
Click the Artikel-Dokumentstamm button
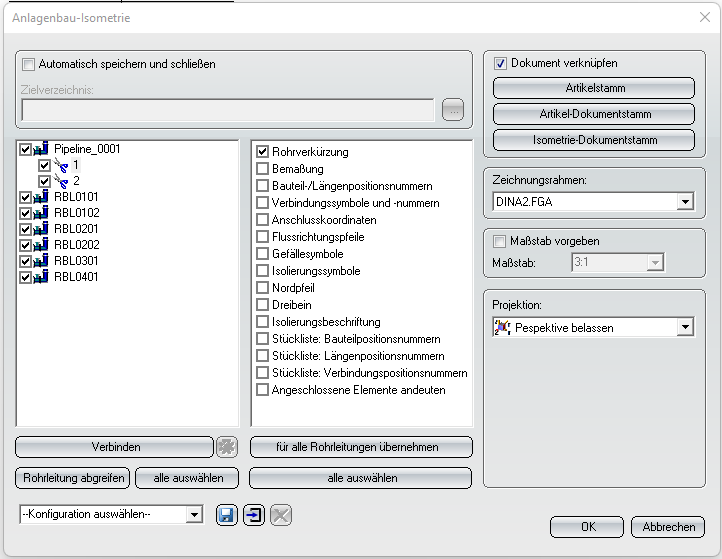(594, 114)
